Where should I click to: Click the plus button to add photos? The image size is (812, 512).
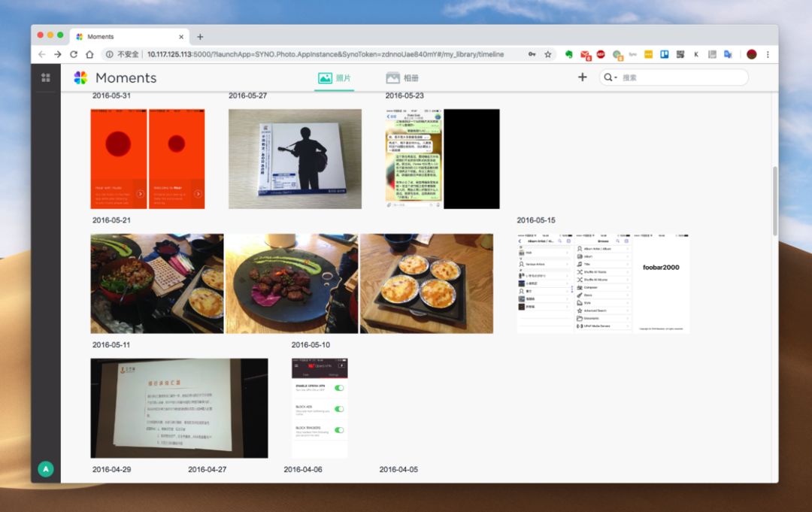(x=583, y=77)
